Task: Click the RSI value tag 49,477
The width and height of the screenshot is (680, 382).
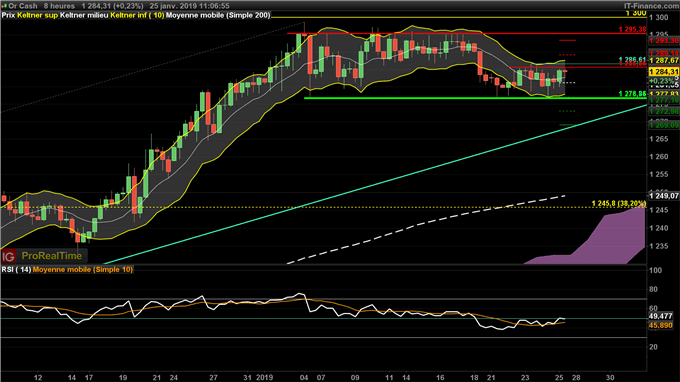Action: [x=660, y=316]
